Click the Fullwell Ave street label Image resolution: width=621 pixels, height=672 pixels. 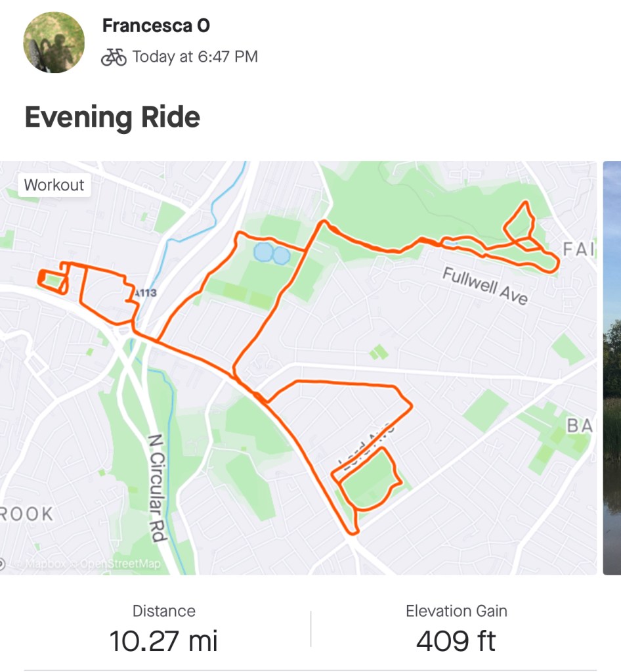pos(485,286)
